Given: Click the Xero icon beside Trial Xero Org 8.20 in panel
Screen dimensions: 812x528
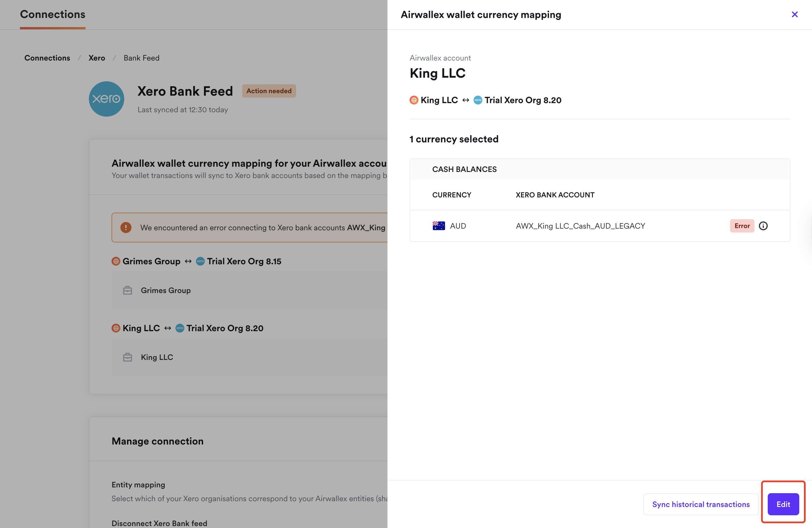Looking at the screenshot, I should [x=478, y=100].
